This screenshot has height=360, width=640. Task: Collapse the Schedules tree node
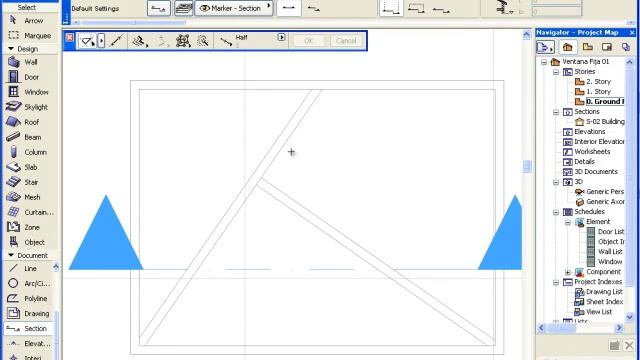pyautogui.click(x=556, y=212)
